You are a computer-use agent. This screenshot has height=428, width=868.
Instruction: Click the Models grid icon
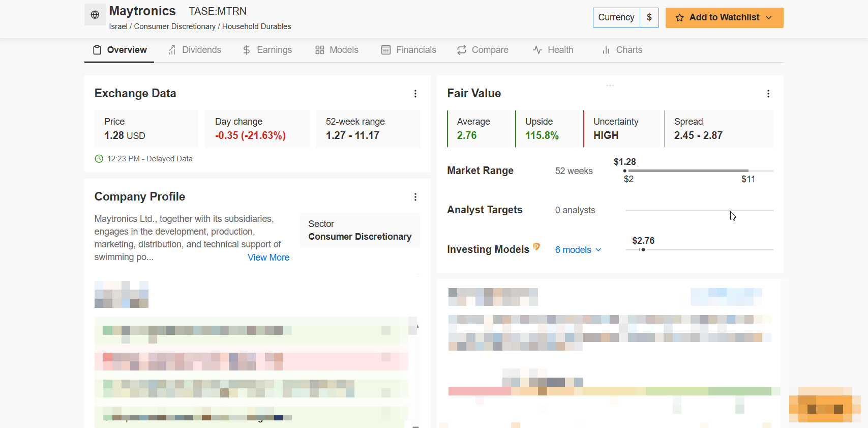pyautogui.click(x=320, y=50)
